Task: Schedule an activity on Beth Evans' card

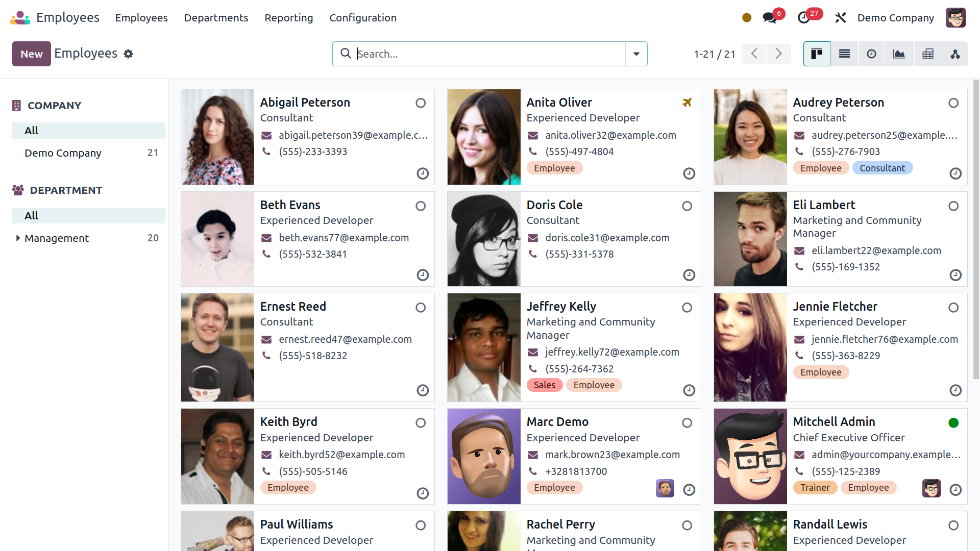Action: pos(422,275)
